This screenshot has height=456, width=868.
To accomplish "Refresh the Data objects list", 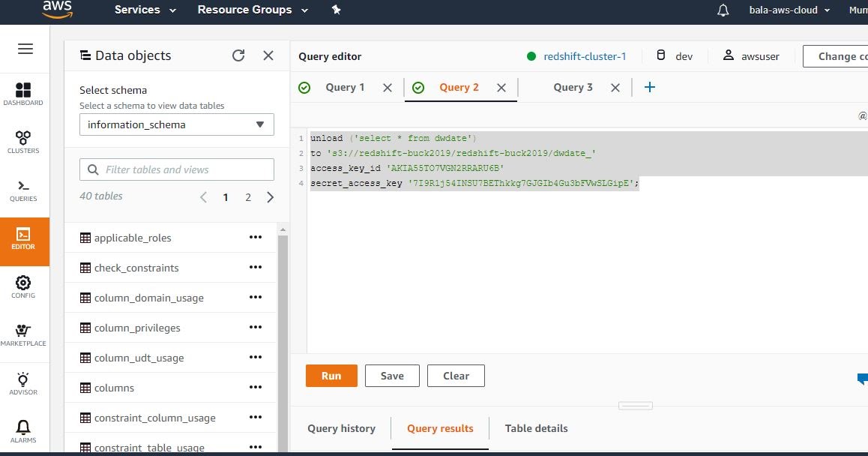I will [238, 55].
